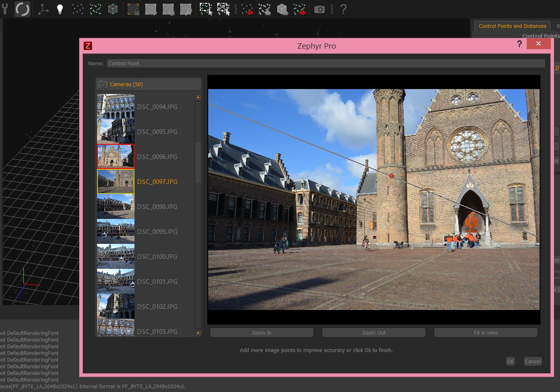Cancel the control point dialog
The height and width of the screenshot is (392, 560).
(533, 361)
